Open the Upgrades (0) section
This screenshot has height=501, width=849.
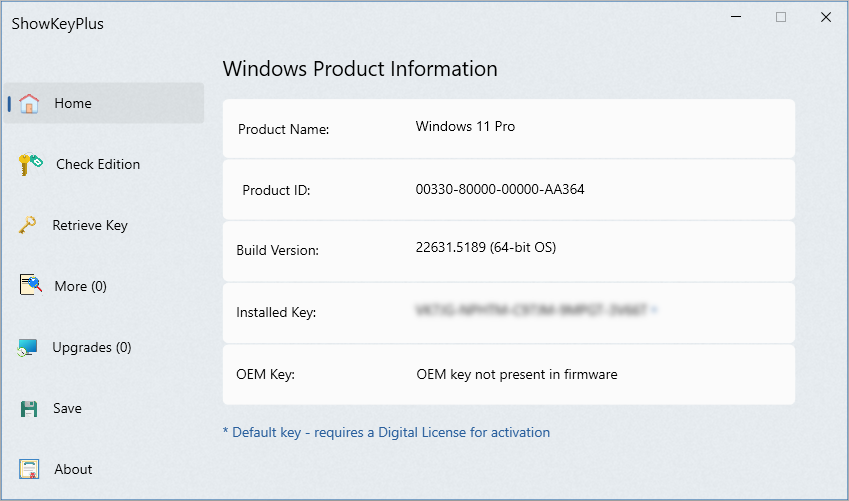(92, 347)
